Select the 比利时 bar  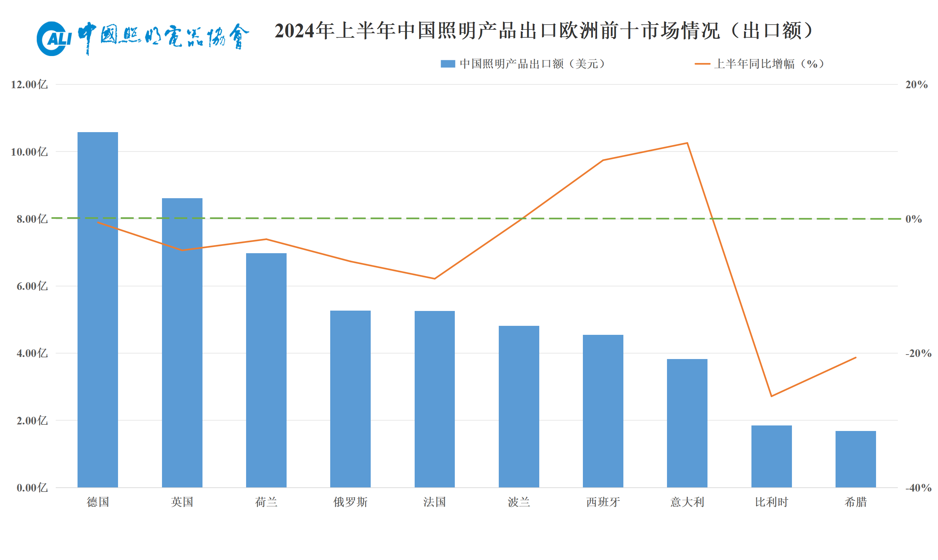pyautogui.click(x=772, y=457)
